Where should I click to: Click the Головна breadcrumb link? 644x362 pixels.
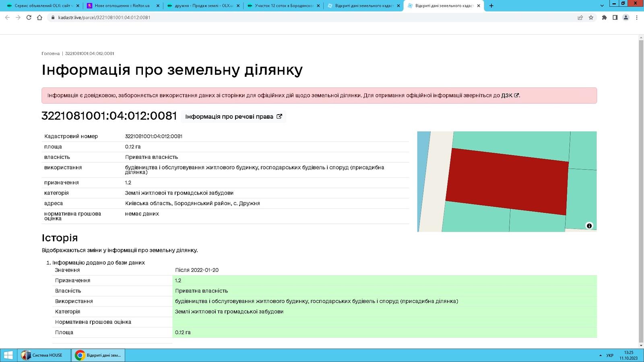(50, 53)
